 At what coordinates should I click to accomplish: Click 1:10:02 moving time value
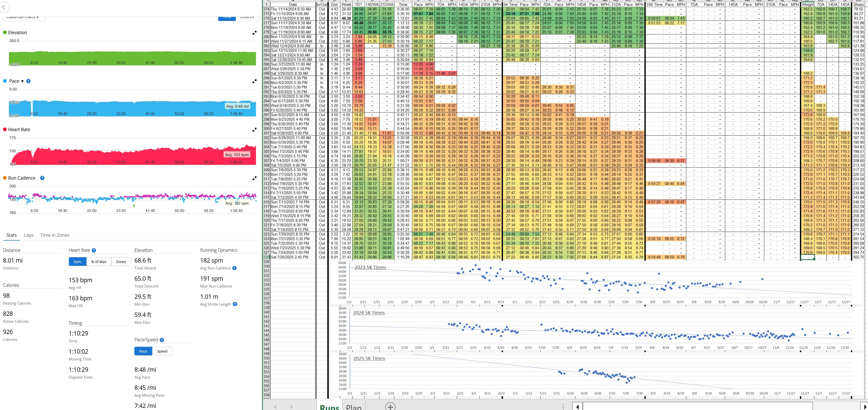pos(79,351)
